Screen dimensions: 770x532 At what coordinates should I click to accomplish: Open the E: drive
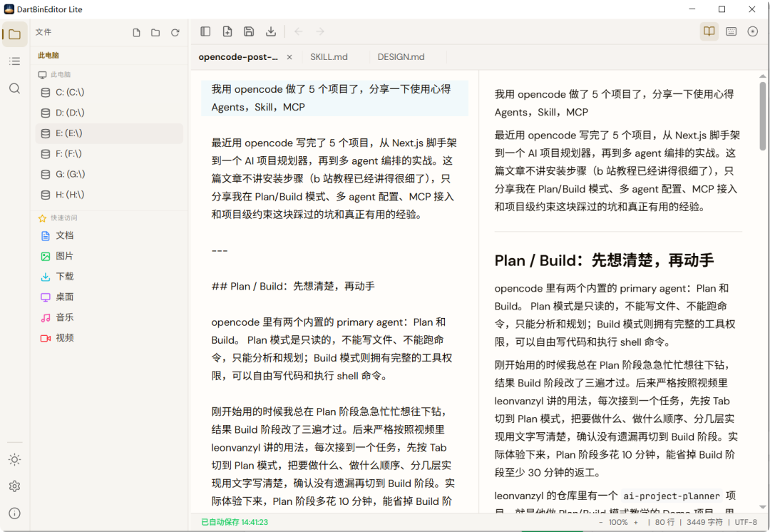[x=109, y=133]
